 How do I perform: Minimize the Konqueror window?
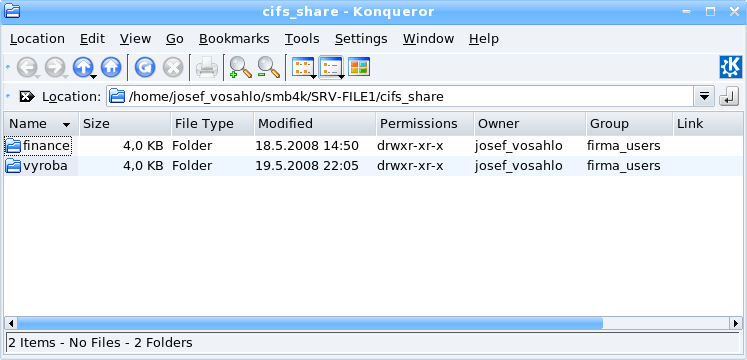click(x=686, y=11)
